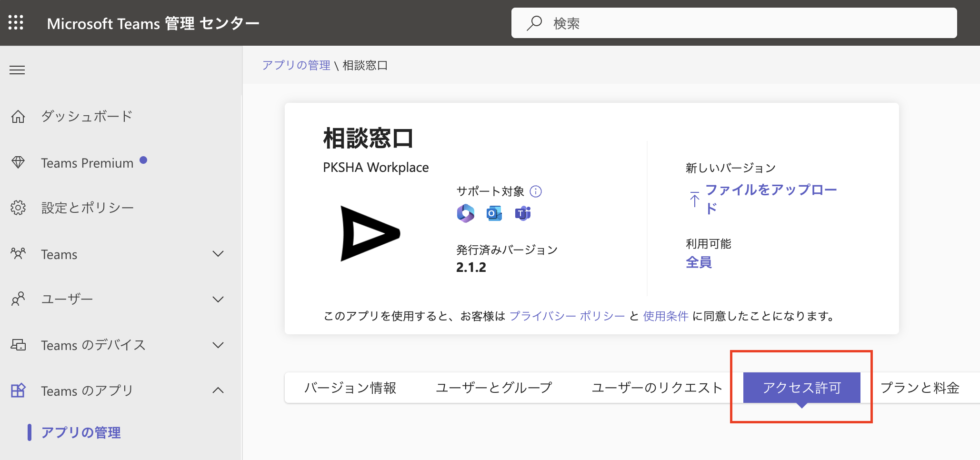Switch to the ユーザーとグループ tab
This screenshot has width=980, height=460.
(x=494, y=388)
